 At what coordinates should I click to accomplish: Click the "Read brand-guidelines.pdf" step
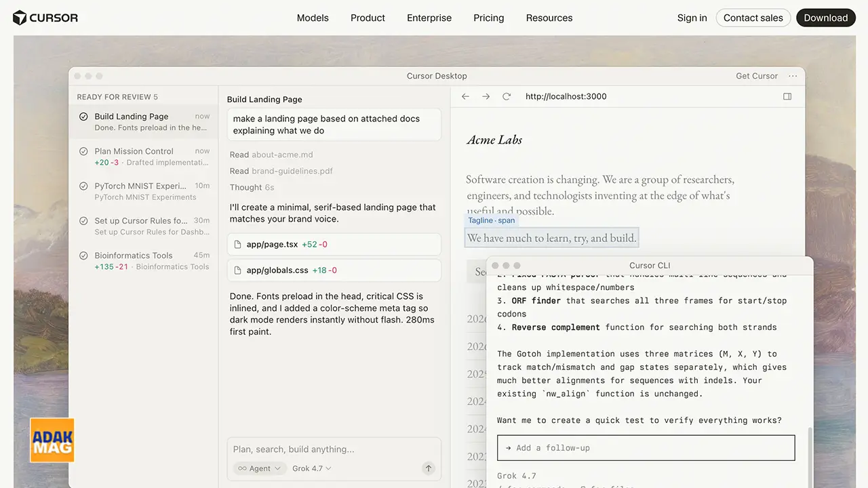281,171
